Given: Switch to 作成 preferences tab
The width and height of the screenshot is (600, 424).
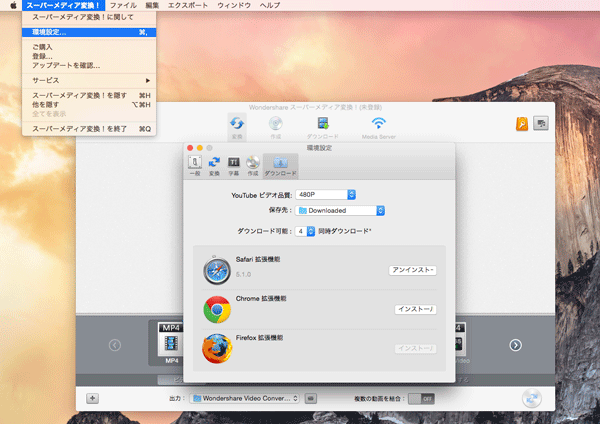Looking at the screenshot, I should (x=253, y=166).
